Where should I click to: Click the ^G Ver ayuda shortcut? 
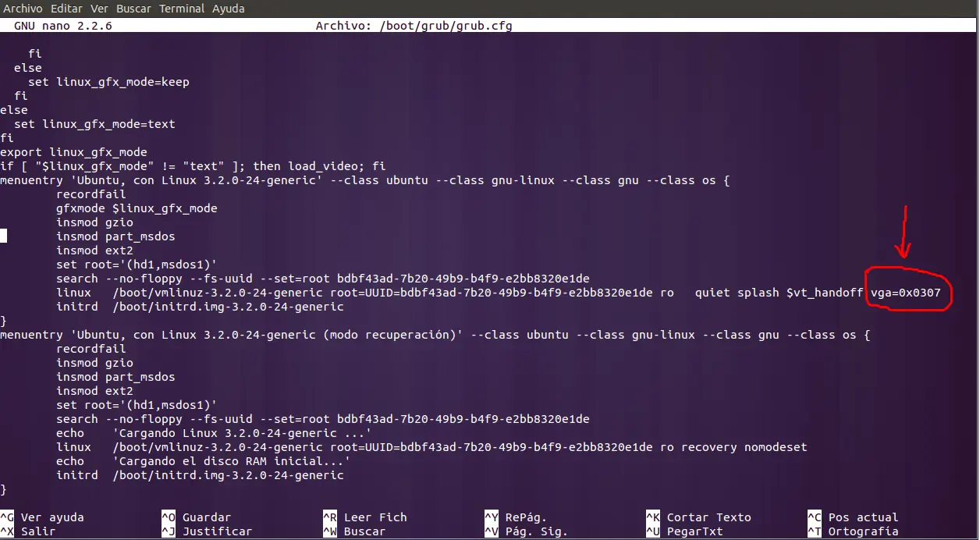pyautogui.click(x=42, y=517)
